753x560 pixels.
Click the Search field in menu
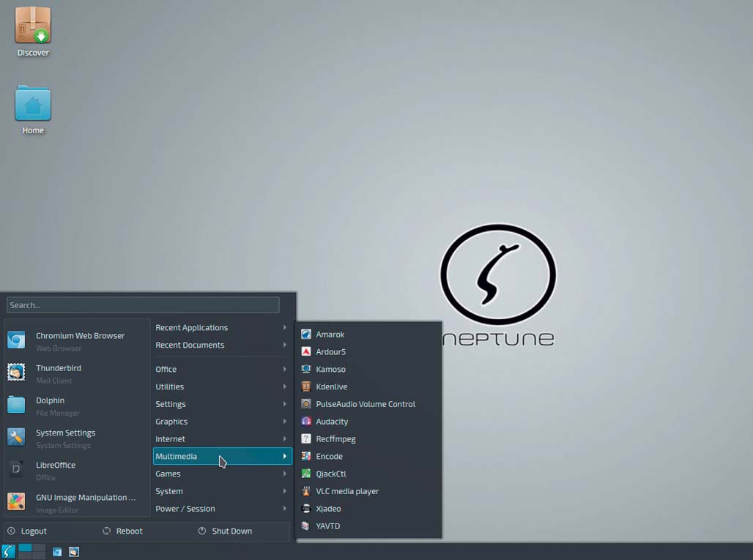click(143, 305)
